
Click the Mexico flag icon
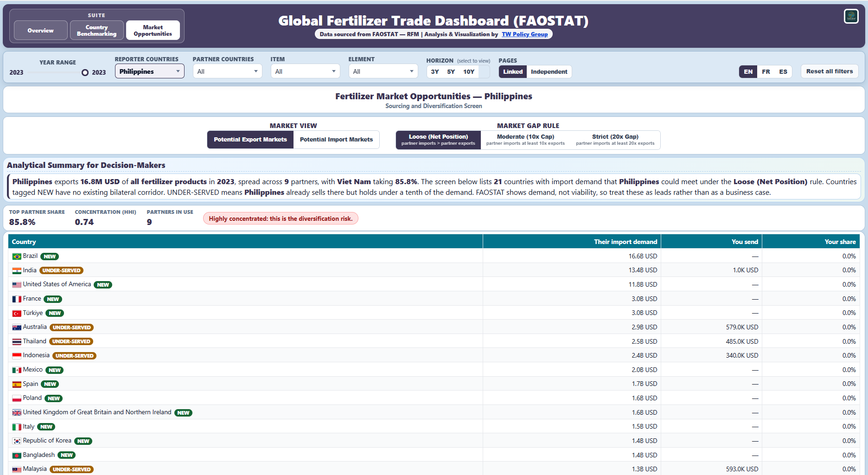[x=17, y=370]
